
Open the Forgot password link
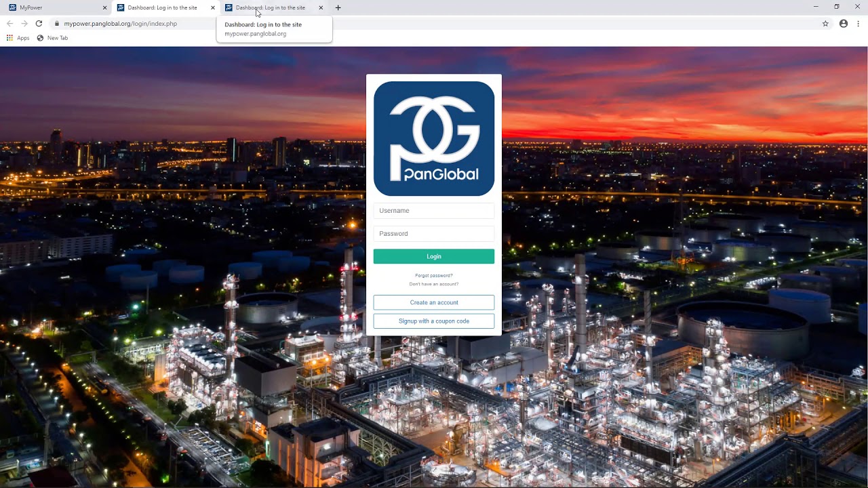[x=434, y=275]
